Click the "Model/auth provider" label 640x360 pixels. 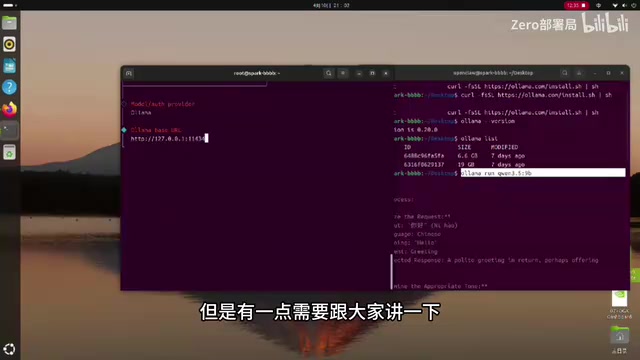point(162,104)
